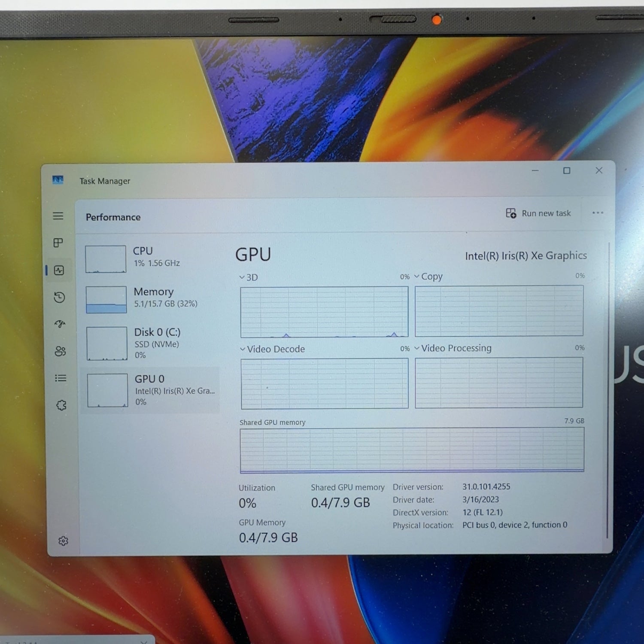Open Task Manager settings gear
Screen dimensions: 644x644
click(x=63, y=541)
